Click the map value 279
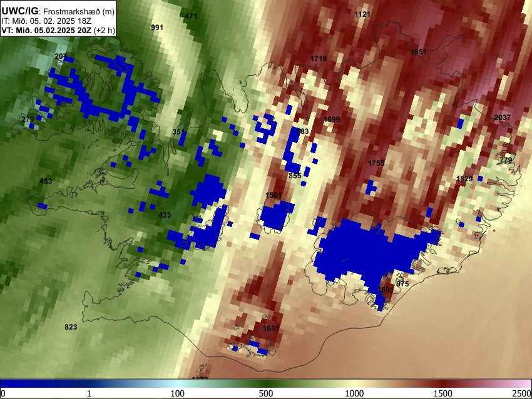This screenshot has height=399, width=532. (x=28, y=119)
